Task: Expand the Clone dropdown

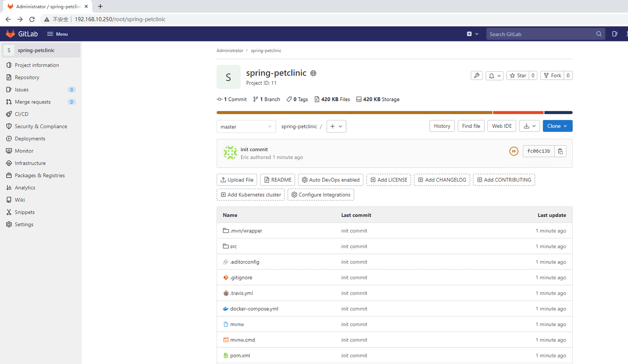Action: tap(557, 126)
